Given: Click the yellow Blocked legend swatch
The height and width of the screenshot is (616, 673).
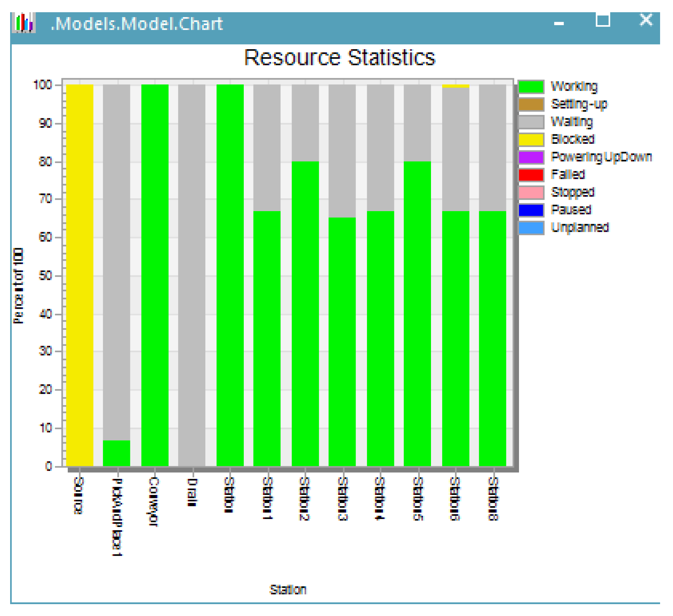Looking at the screenshot, I should [531, 139].
